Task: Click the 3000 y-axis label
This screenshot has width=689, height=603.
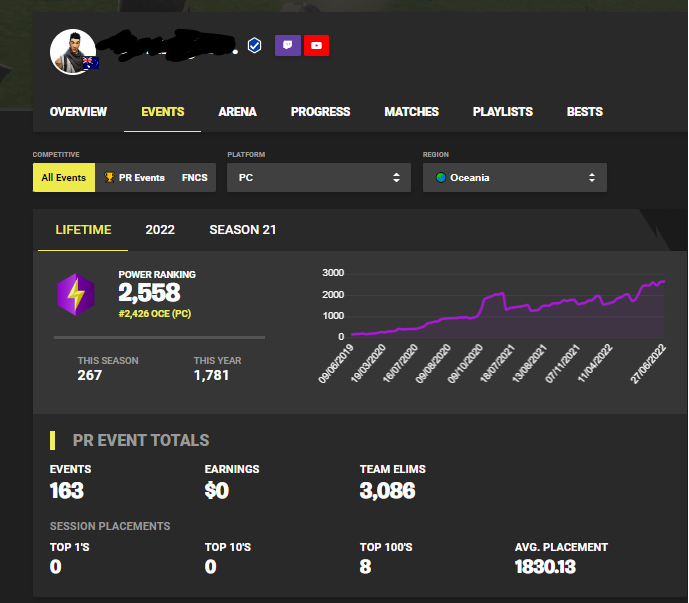Action: click(333, 273)
